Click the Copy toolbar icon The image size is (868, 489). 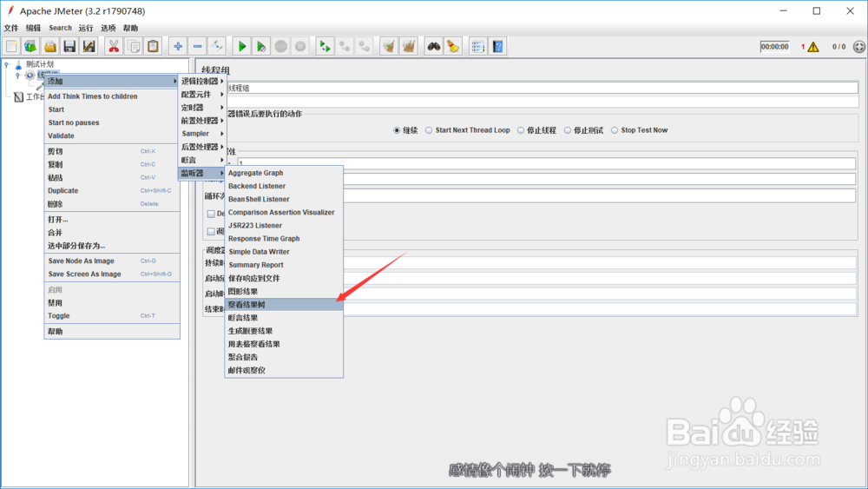point(134,47)
